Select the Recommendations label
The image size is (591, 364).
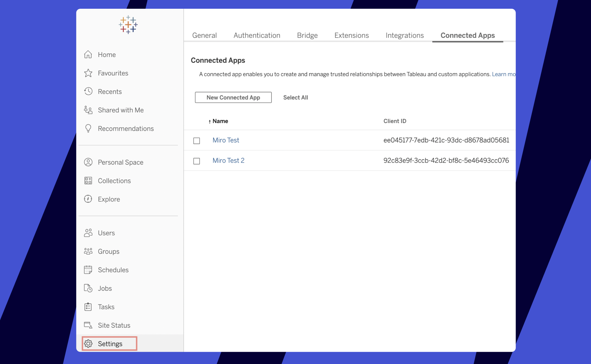126,129
